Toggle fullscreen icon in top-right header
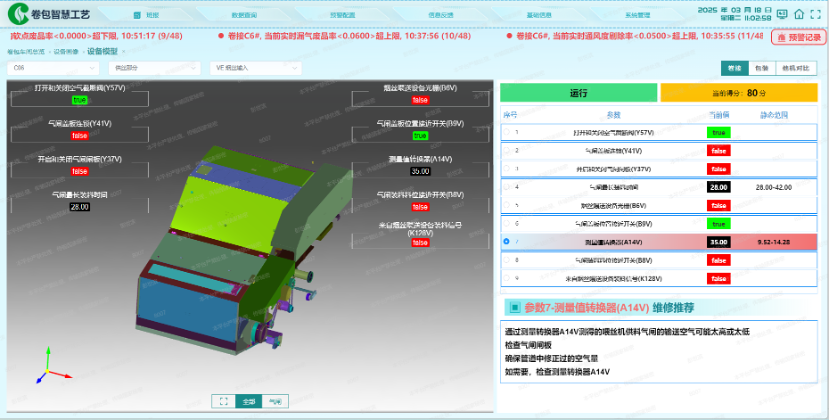830x420 pixels. [816, 14]
